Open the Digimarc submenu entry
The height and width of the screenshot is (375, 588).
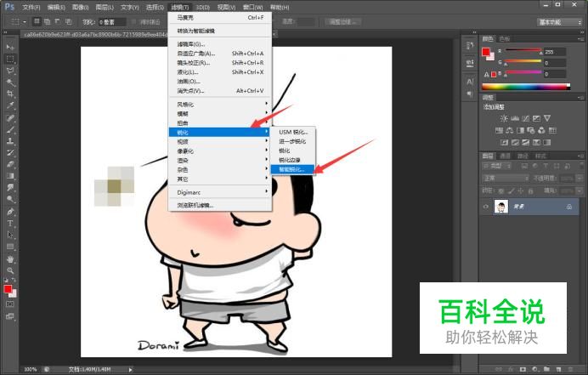(220, 192)
